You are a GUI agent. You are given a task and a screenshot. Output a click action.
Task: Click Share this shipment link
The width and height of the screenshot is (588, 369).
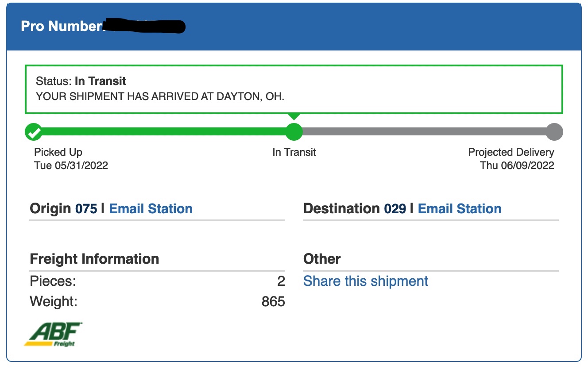click(366, 281)
